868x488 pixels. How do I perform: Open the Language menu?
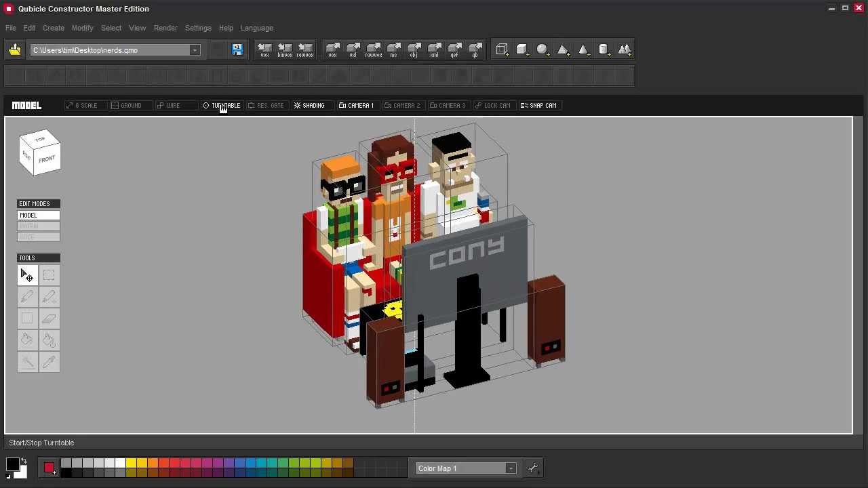(x=257, y=28)
